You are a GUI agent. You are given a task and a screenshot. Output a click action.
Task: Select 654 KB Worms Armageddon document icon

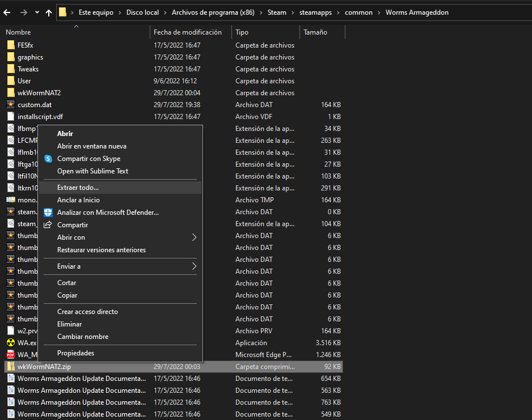[x=11, y=378]
